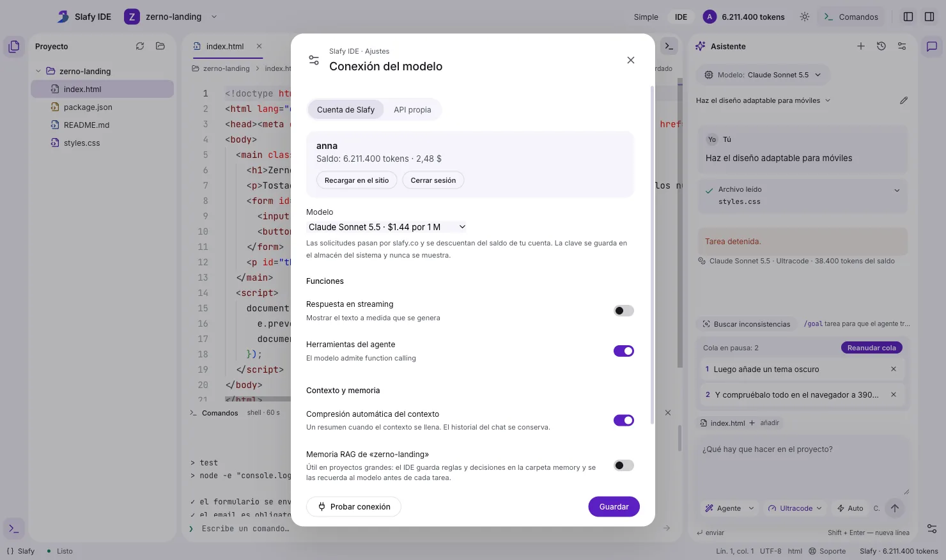Open assistant settings sliders icon
Viewport: 946px width, 560px height.
902,46
